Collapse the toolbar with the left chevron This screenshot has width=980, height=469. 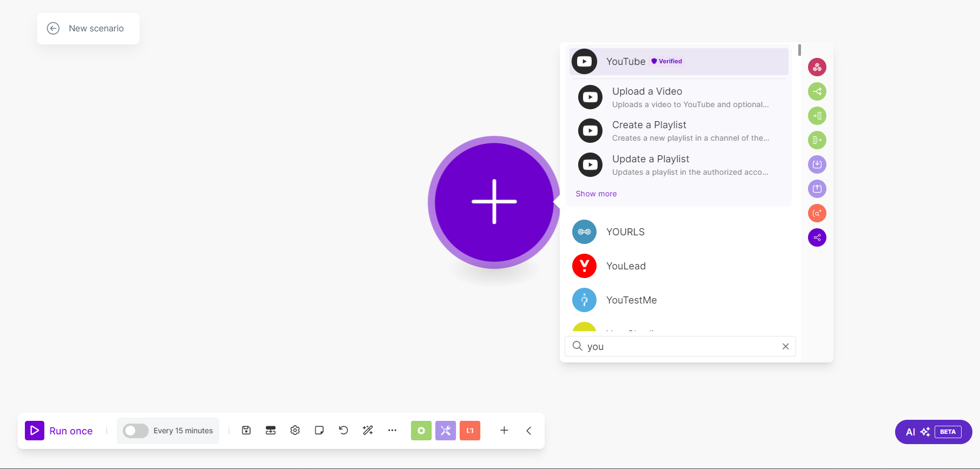[529, 431]
